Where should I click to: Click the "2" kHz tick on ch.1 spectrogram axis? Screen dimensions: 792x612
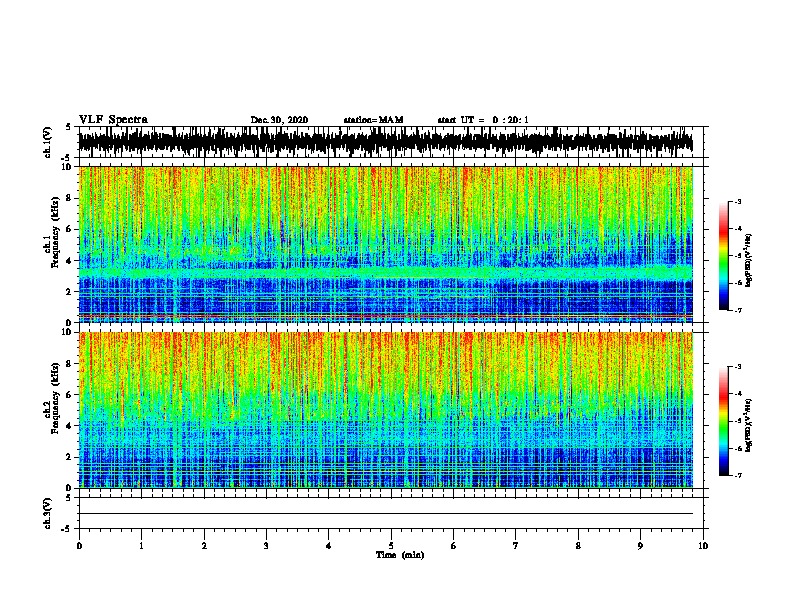[69, 291]
